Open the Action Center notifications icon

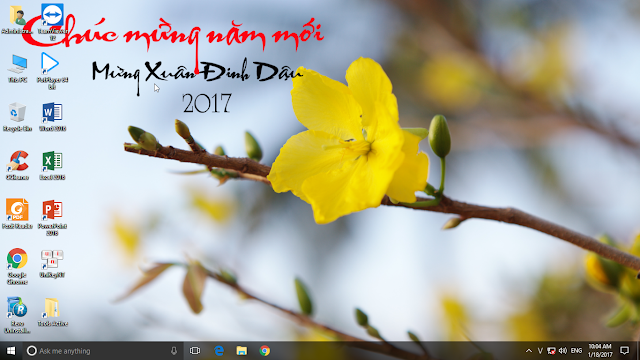[x=624, y=351]
